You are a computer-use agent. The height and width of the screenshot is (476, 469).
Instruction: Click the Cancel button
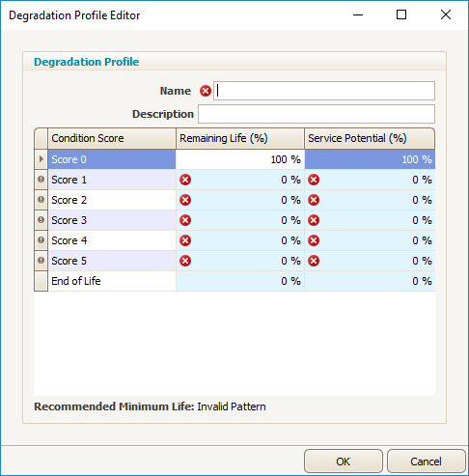click(427, 462)
